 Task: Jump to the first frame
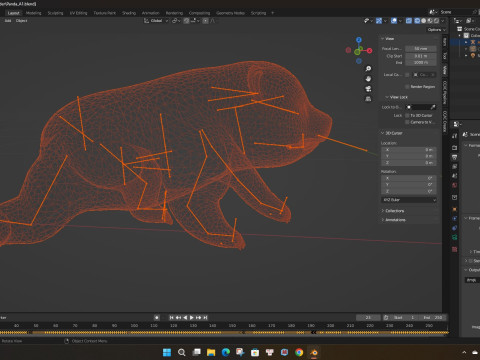tap(172, 318)
